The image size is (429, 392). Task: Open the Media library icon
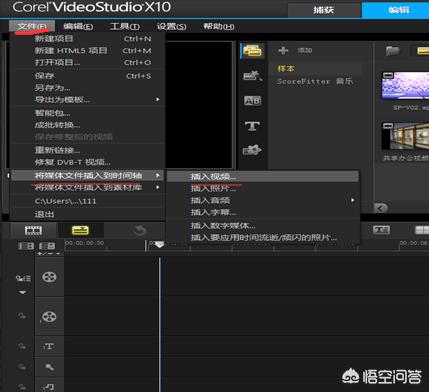[252, 51]
